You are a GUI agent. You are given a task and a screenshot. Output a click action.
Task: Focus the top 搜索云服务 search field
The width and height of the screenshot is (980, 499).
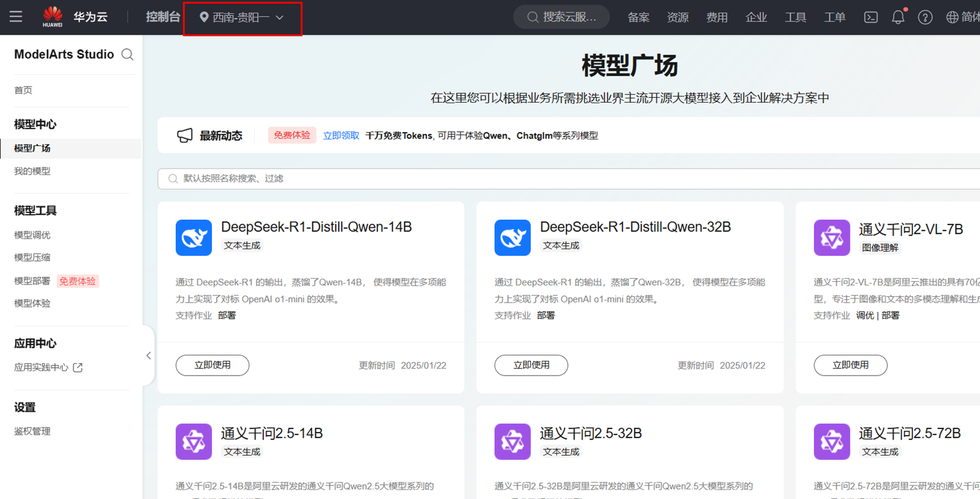[x=561, y=17]
